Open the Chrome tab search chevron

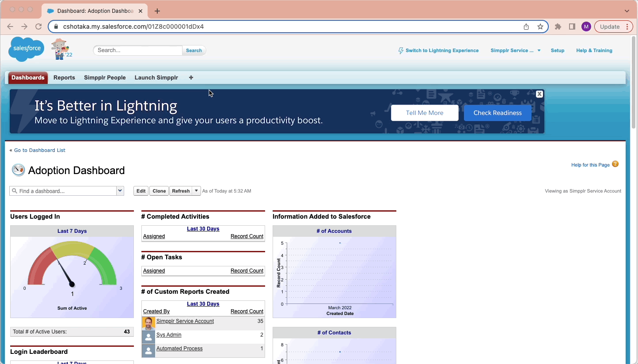[x=627, y=11]
